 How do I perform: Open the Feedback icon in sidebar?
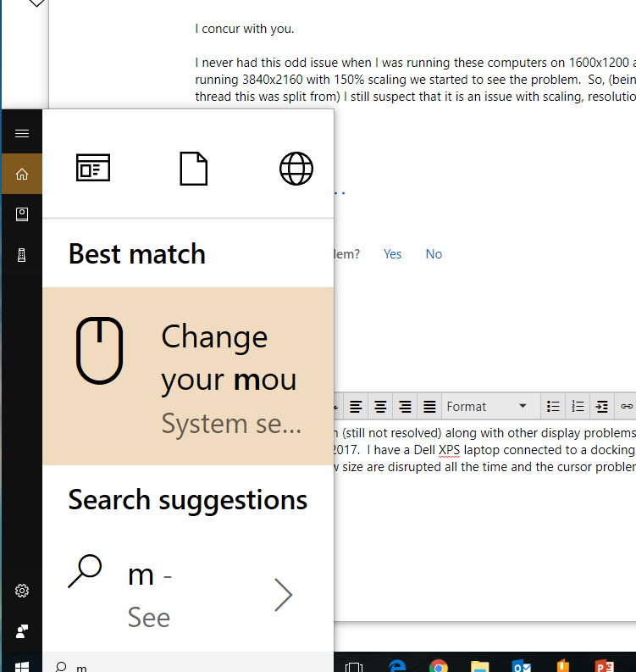coord(22,630)
